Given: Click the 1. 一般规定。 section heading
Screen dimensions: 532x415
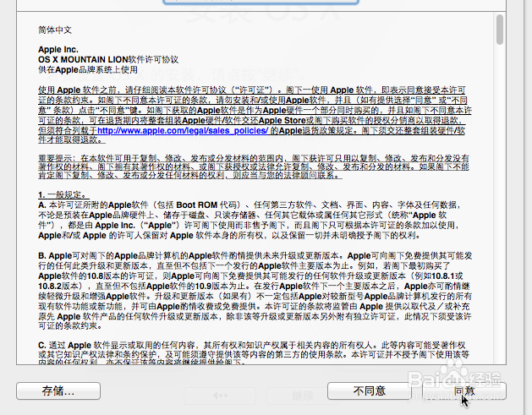Looking at the screenshot, I should 63,195.
